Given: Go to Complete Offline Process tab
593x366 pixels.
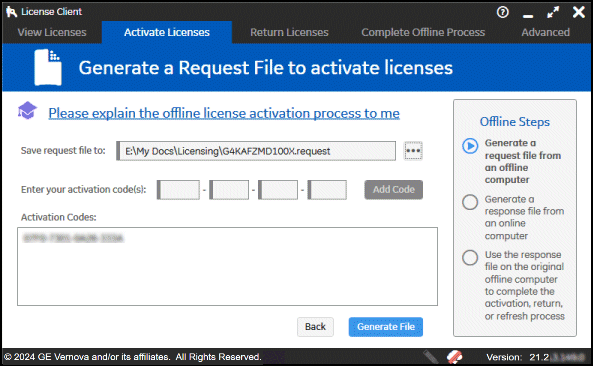Looking at the screenshot, I should 423,33.
